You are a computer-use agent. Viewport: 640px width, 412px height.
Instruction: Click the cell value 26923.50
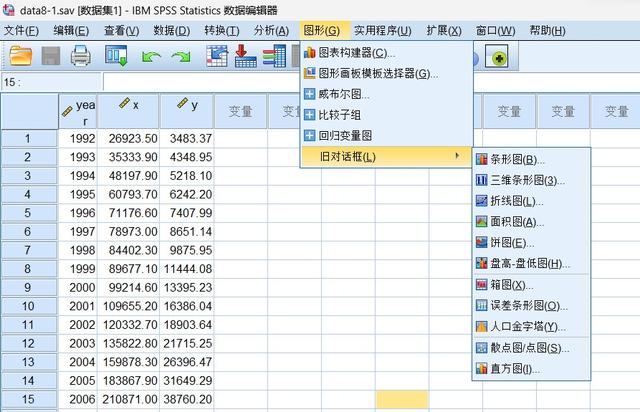pyautogui.click(x=129, y=138)
